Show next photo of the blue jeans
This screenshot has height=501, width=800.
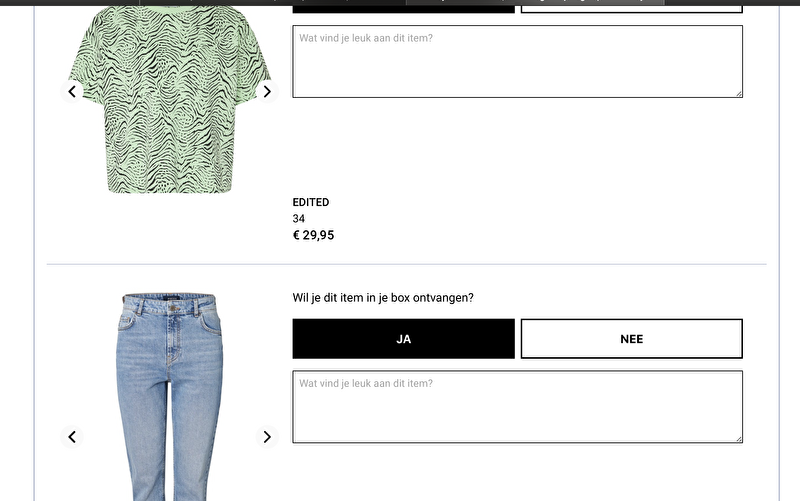[267, 437]
